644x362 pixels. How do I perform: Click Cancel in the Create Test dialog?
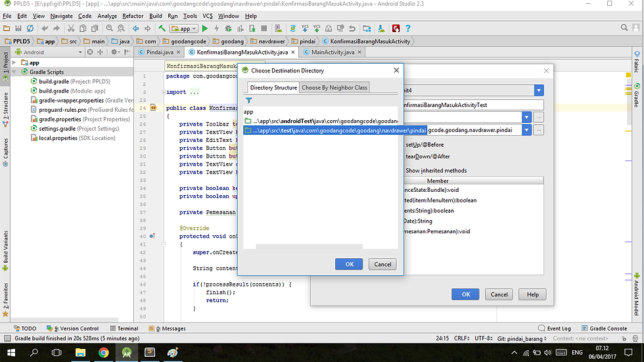click(499, 294)
